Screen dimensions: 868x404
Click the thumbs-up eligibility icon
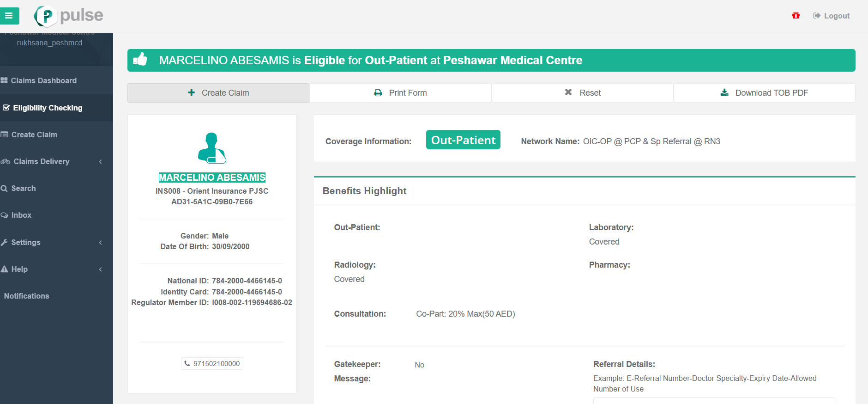coord(140,60)
